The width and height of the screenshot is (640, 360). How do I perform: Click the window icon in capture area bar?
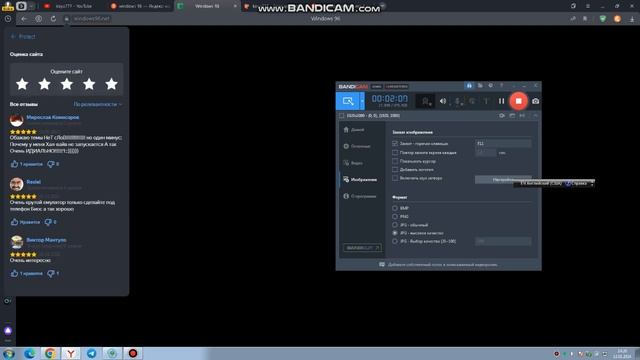tap(512, 116)
